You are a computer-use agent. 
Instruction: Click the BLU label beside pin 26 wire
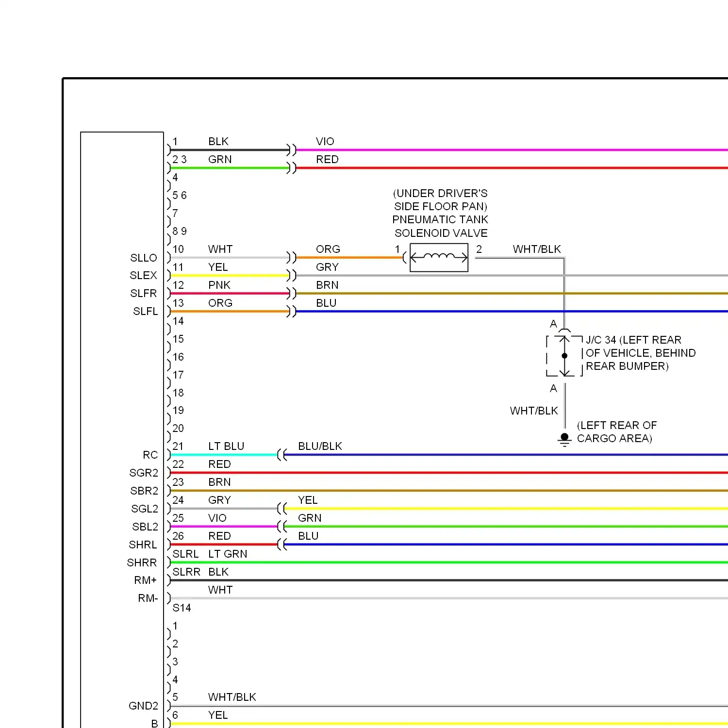308,536
